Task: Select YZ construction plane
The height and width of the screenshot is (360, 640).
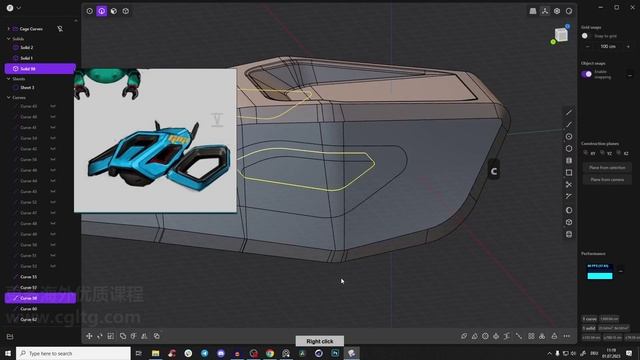Action: coord(607,153)
